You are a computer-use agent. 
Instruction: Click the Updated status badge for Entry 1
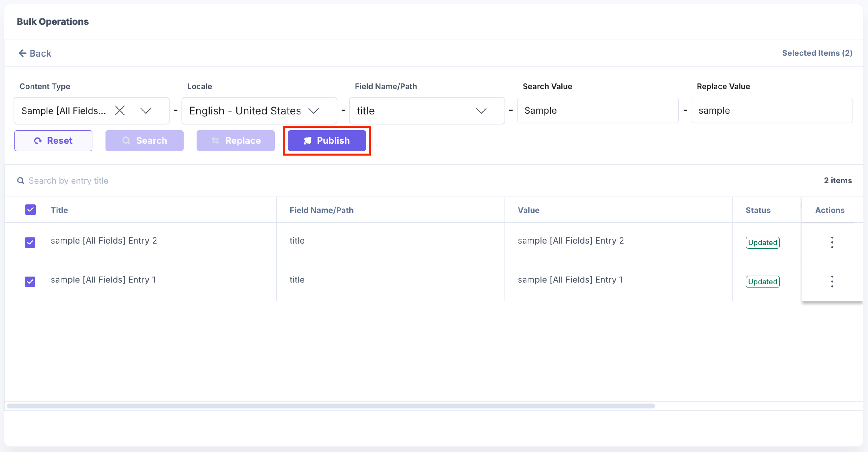[762, 282]
